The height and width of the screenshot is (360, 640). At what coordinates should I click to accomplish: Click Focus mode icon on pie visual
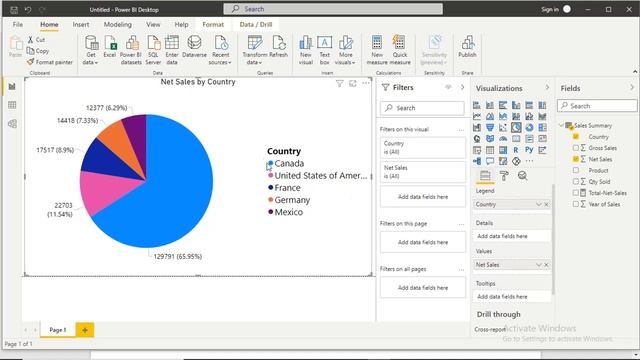pos(353,84)
